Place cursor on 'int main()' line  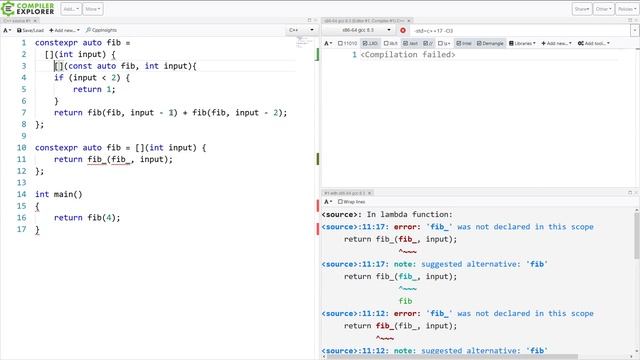click(58, 194)
